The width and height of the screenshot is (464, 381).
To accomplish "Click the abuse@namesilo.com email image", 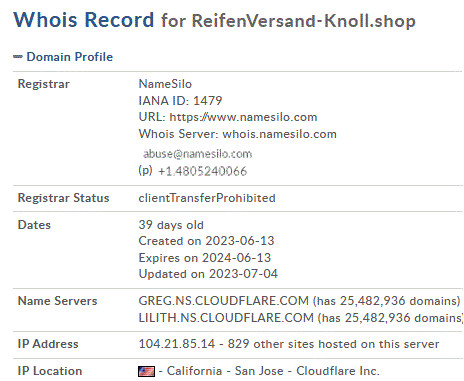I will pyautogui.click(x=197, y=154).
